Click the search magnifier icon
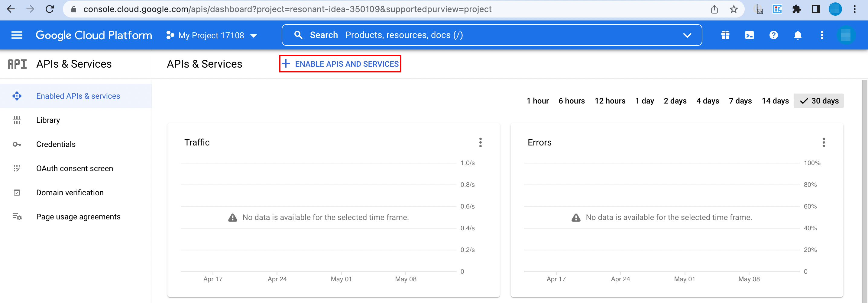Screen dimensions: 868x303 tap(298, 35)
